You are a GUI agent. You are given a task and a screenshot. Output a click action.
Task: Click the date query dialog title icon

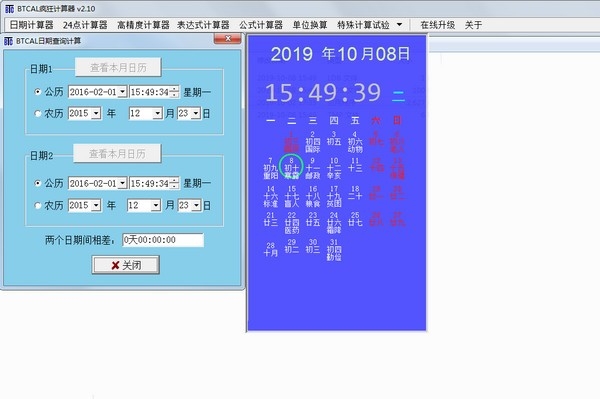pyautogui.click(x=8, y=41)
